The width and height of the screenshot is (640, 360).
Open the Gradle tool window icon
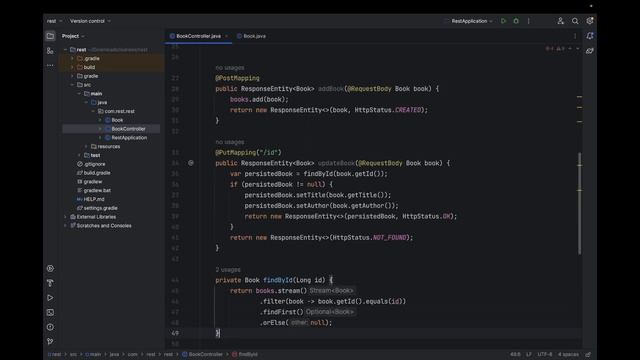click(x=590, y=51)
